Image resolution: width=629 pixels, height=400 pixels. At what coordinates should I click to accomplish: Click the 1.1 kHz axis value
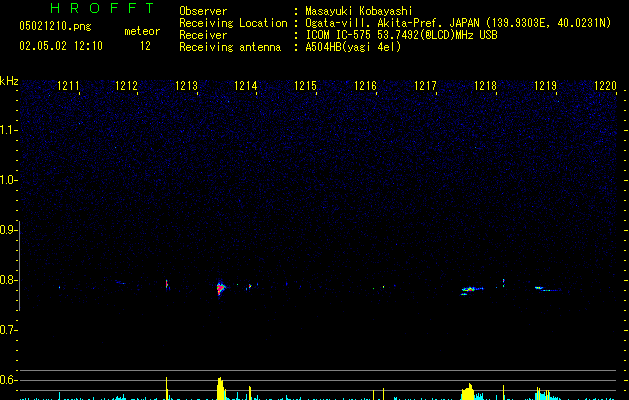click(9, 130)
